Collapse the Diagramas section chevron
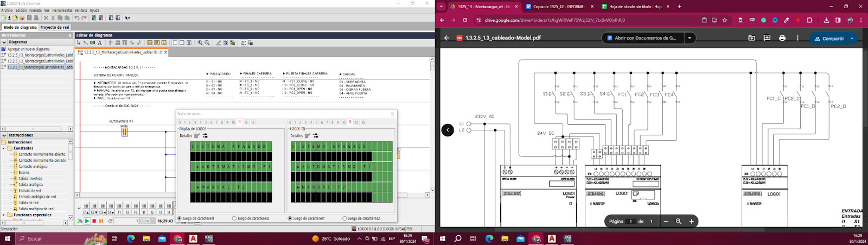The image size is (868, 245). 4,42
